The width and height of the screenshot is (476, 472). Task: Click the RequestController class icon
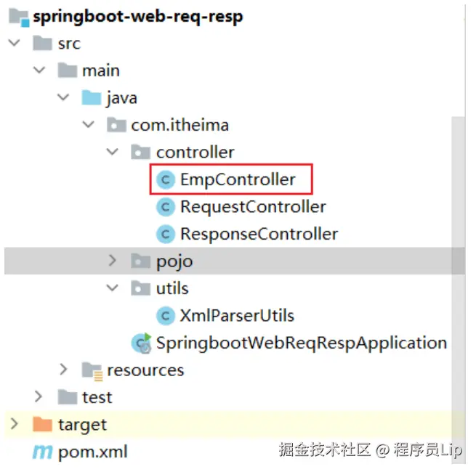click(166, 207)
